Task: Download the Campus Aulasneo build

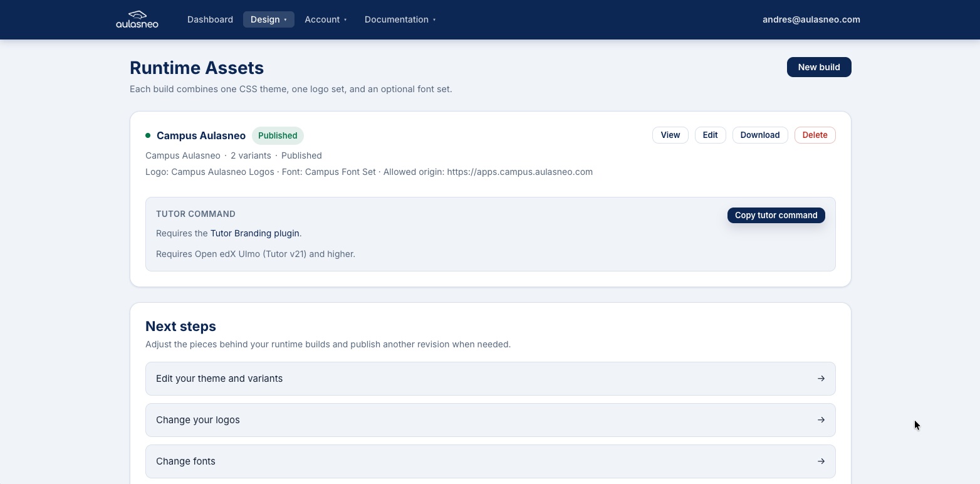Action: [759, 135]
